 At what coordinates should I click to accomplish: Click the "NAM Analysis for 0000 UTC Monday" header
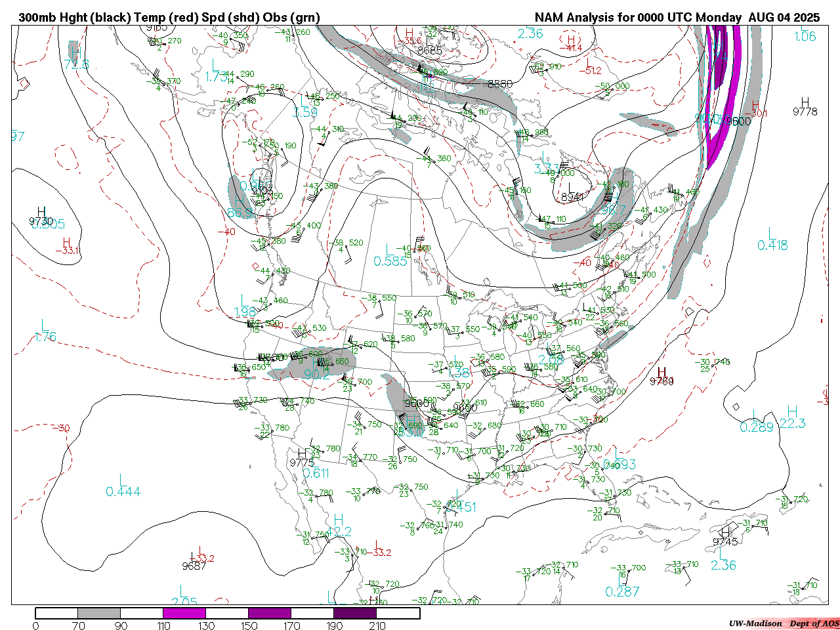[639, 18]
